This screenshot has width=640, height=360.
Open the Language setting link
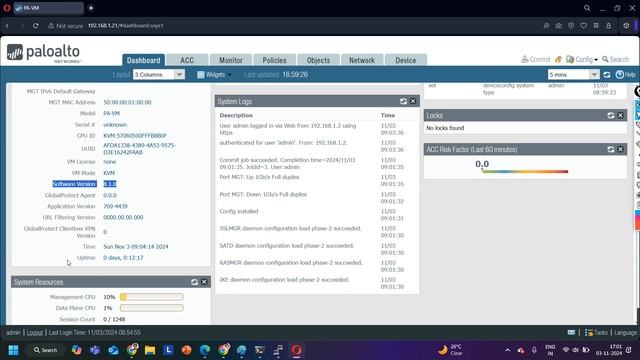click(625, 333)
